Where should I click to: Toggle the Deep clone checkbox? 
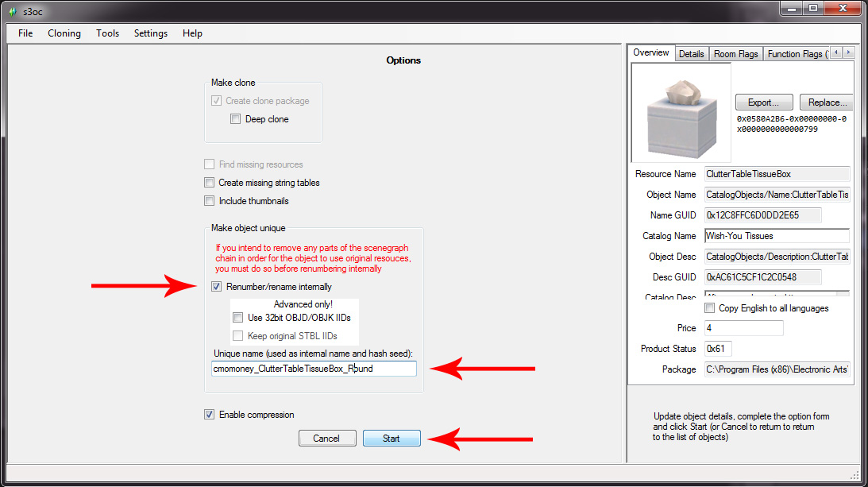(235, 119)
